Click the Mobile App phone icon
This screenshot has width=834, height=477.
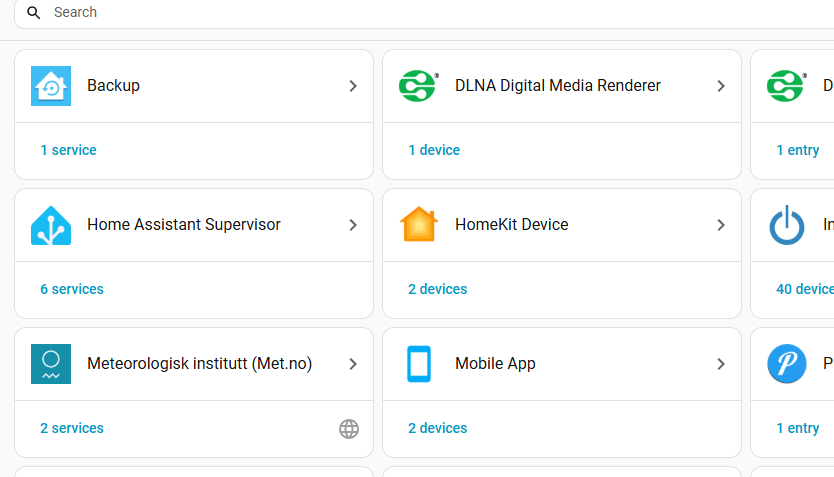[x=419, y=364]
